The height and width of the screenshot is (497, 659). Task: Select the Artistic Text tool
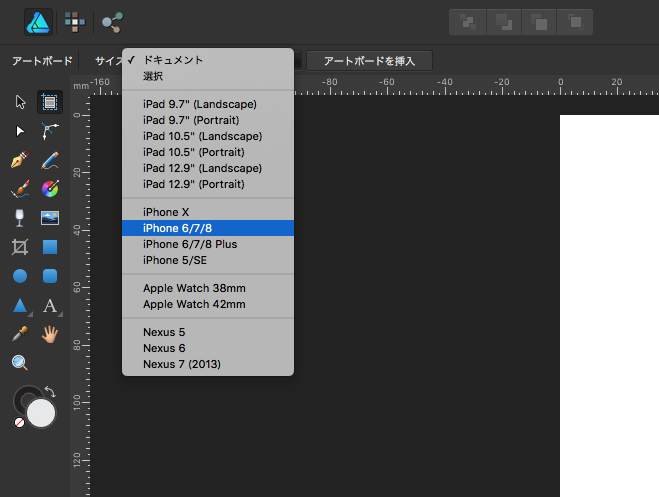pyautogui.click(x=50, y=305)
